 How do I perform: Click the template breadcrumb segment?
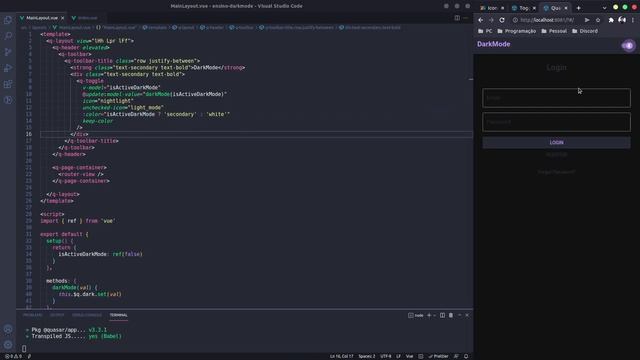pos(155,28)
